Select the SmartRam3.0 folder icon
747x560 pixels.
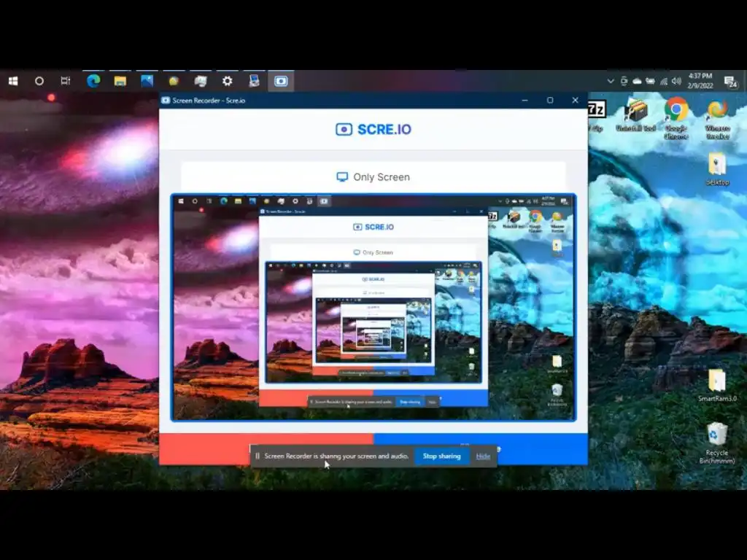[x=717, y=385]
